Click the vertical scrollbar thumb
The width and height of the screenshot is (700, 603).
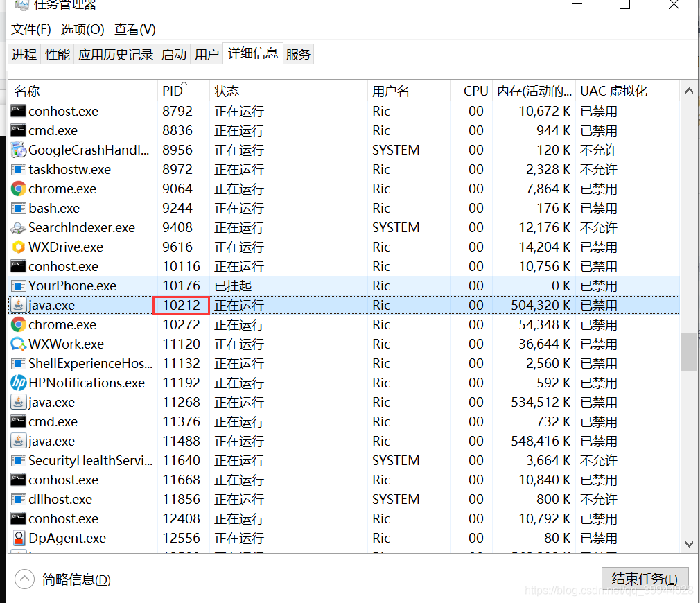689,352
